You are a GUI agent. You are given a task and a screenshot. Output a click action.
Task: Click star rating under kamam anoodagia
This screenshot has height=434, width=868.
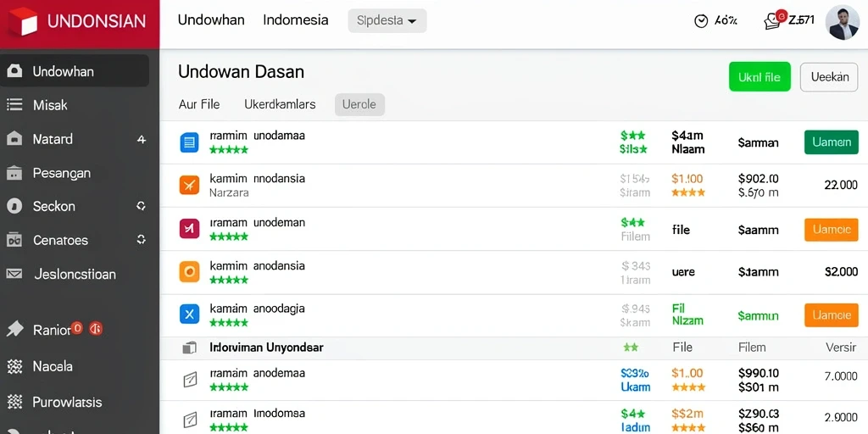(229, 322)
